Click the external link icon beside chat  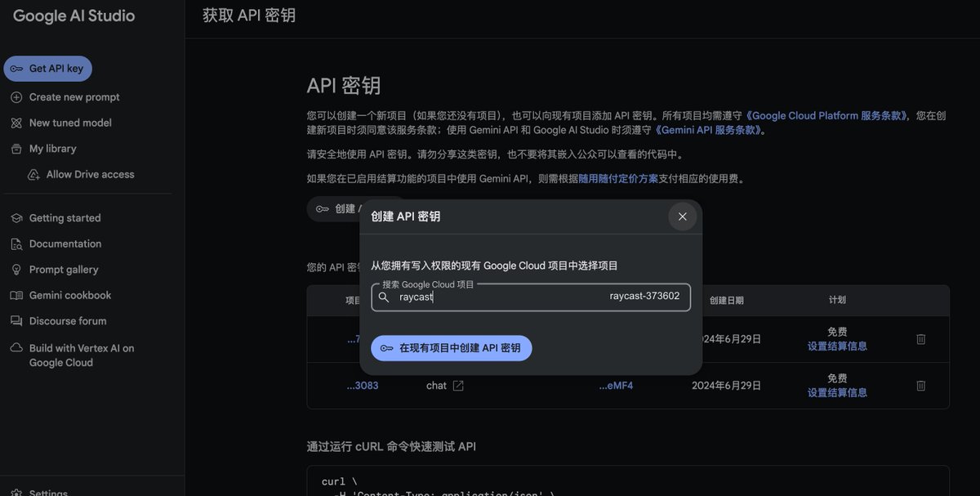pos(458,386)
